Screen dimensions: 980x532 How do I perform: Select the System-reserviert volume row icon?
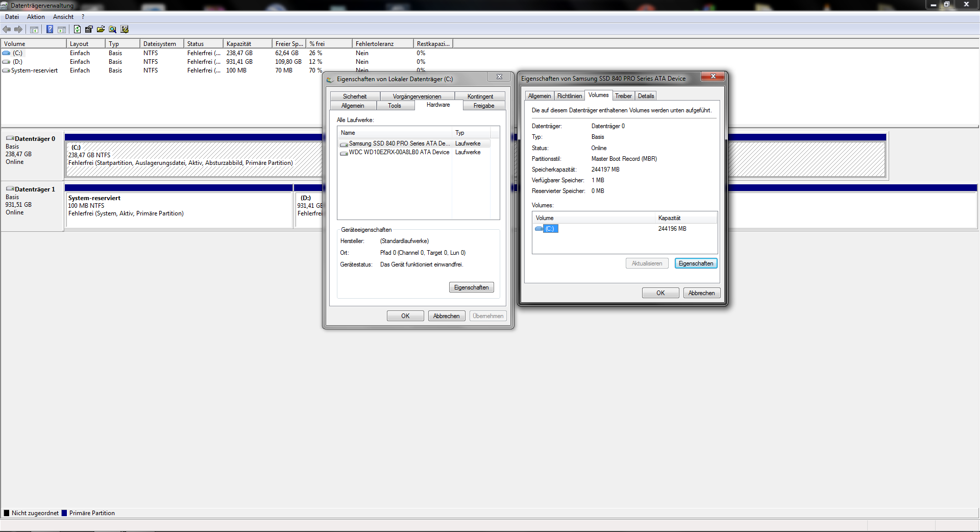(x=6, y=70)
